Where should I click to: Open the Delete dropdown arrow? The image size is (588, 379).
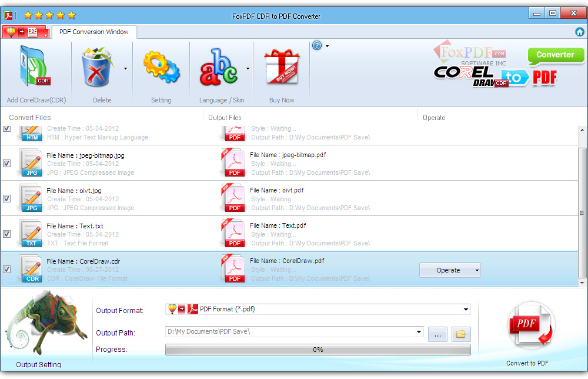pos(125,69)
